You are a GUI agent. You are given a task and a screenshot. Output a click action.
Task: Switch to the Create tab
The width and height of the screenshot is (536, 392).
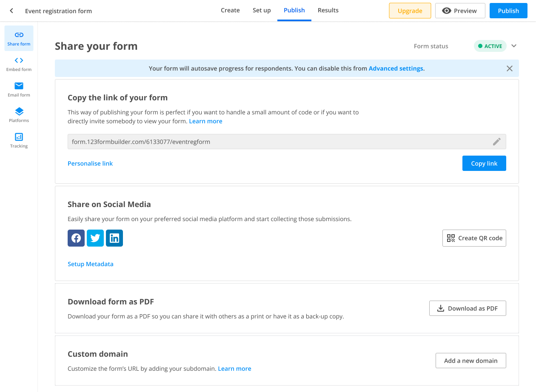click(x=230, y=10)
